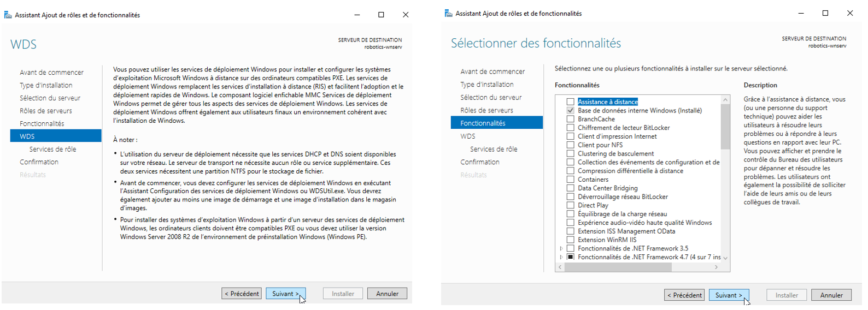Image resolution: width=868 pixels, height=310 pixels.
Task: Click down arrow of features list scrollbar
Action: (725, 258)
